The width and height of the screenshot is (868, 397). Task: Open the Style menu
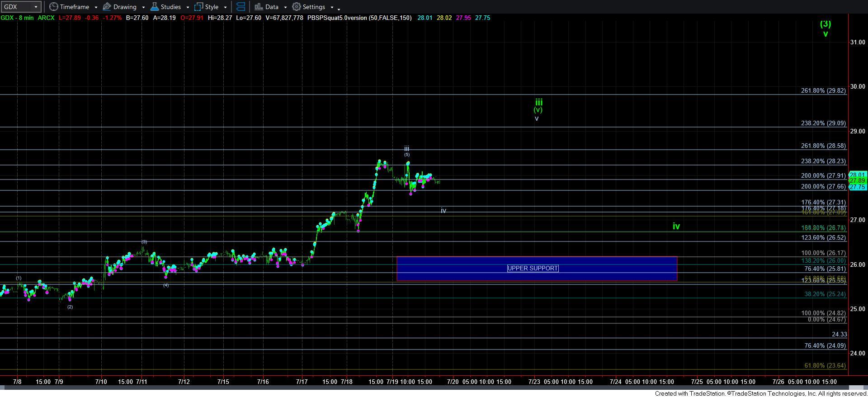[x=211, y=7]
